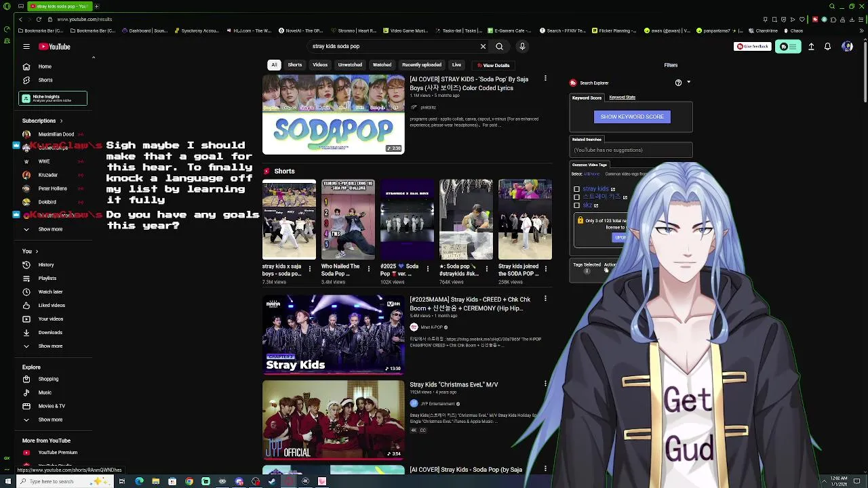Image resolution: width=868 pixels, height=488 pixels.
Task: Click JYP Entertainment channel link
Action: pos(437,404)
